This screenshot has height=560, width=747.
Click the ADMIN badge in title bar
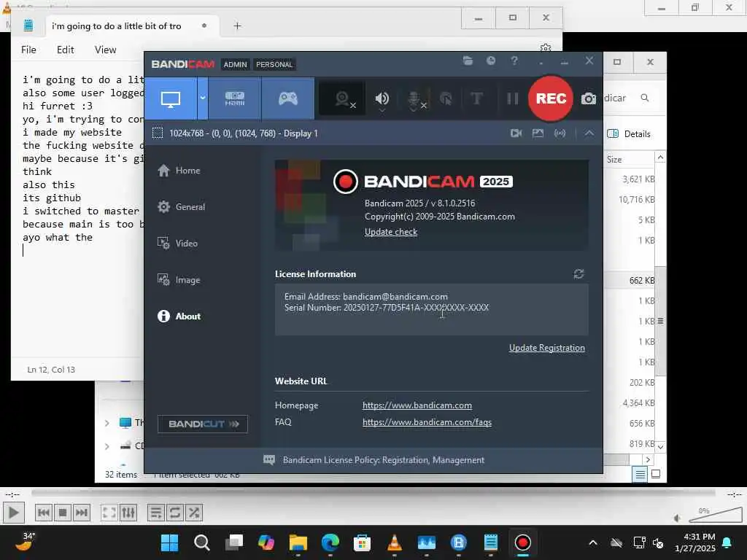point(236,64)
